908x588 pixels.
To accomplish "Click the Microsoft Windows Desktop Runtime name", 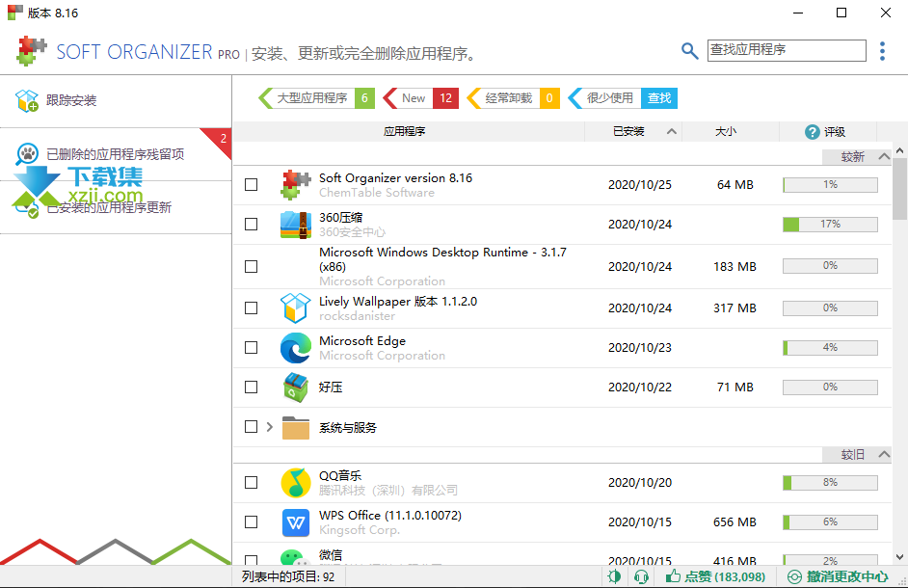I will coord(442,259).
